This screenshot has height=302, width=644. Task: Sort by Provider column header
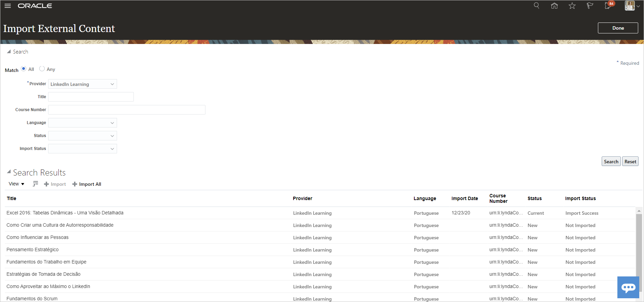[302, 198]
